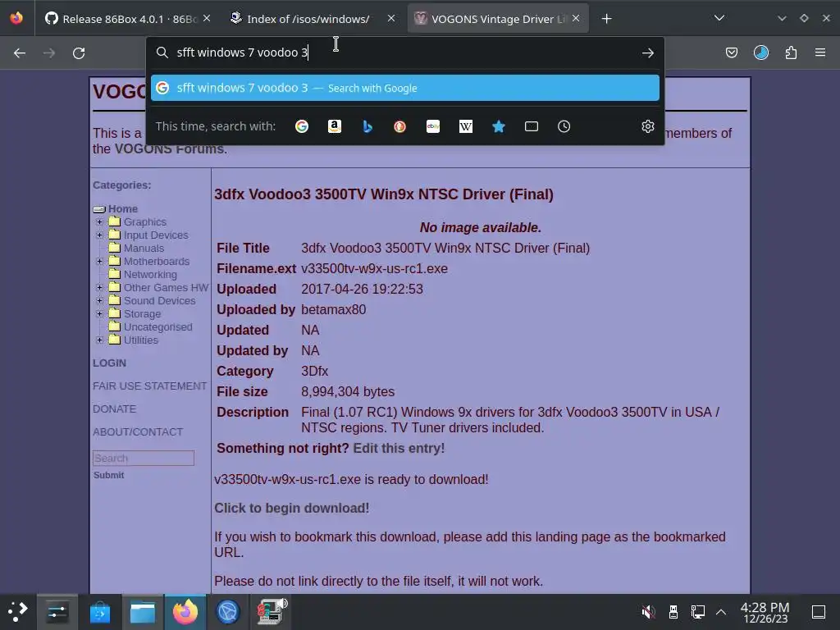Expand the Motherboards category
Viewport: 840px width, 630px height.
pyautogui.click(x=99, y=262)
